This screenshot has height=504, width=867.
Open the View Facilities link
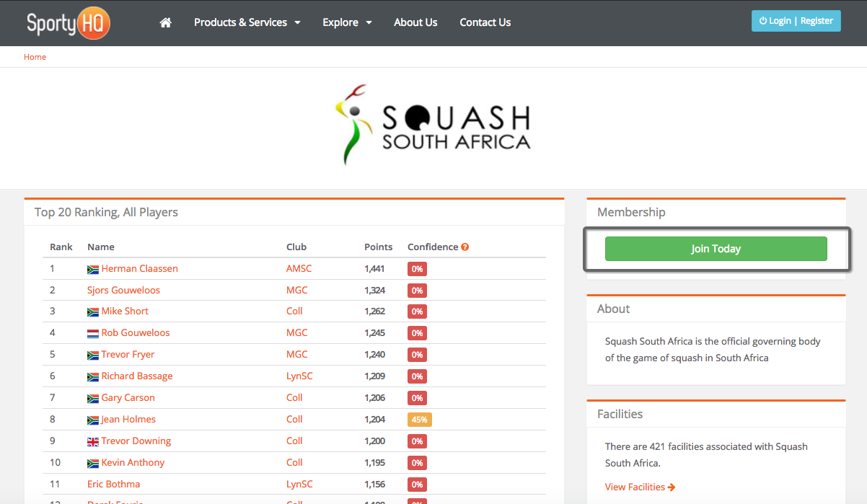click(x=641, y=487)
